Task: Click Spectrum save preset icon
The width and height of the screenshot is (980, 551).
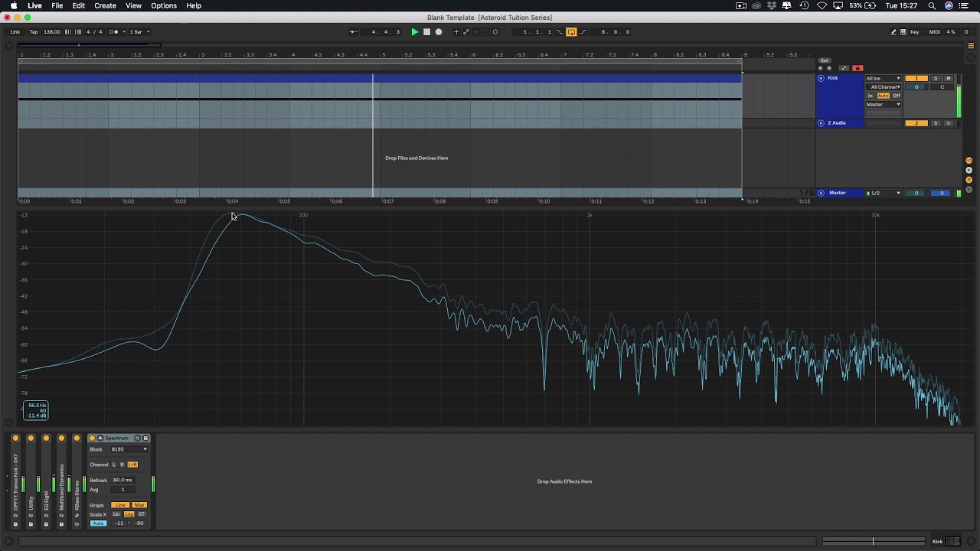Action: tap(145, 439)
